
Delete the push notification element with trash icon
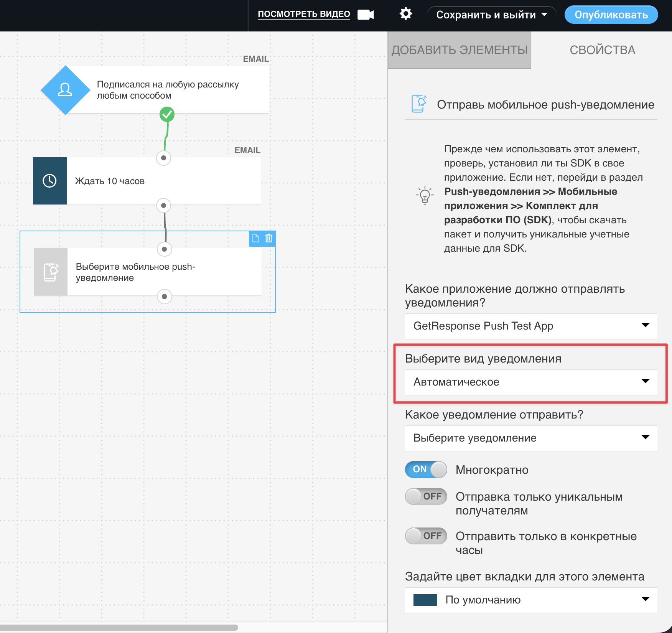[x=269, y=238]
